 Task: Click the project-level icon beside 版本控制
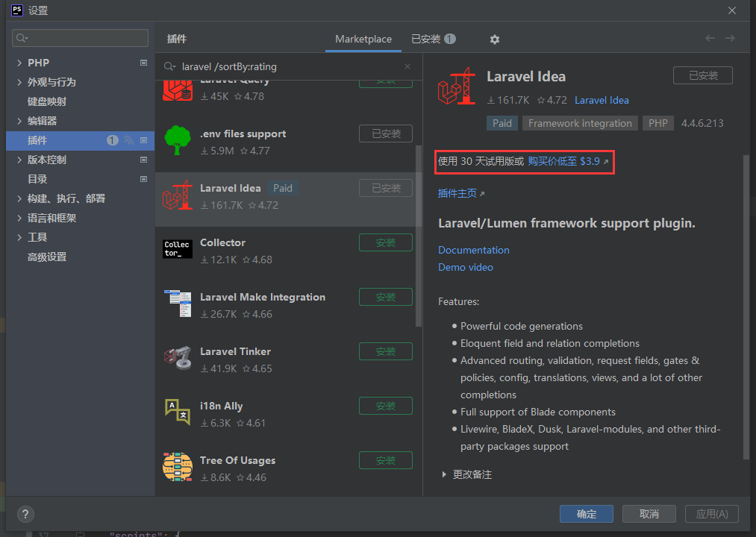[143, 160]
